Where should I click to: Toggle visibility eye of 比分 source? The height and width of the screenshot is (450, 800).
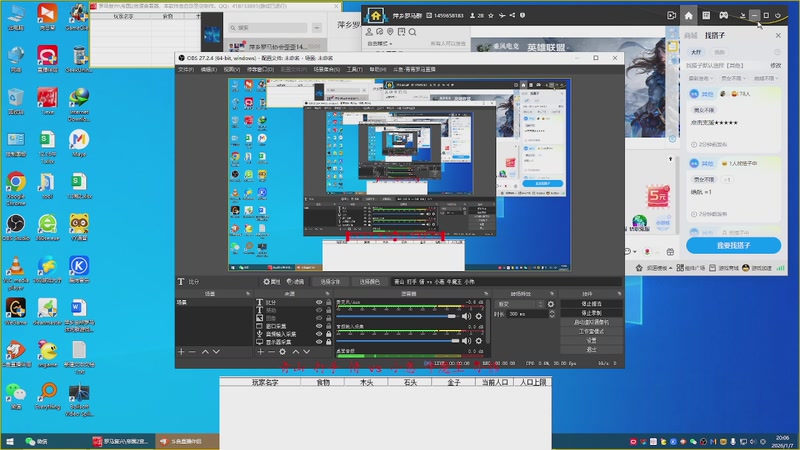point(319,303)
